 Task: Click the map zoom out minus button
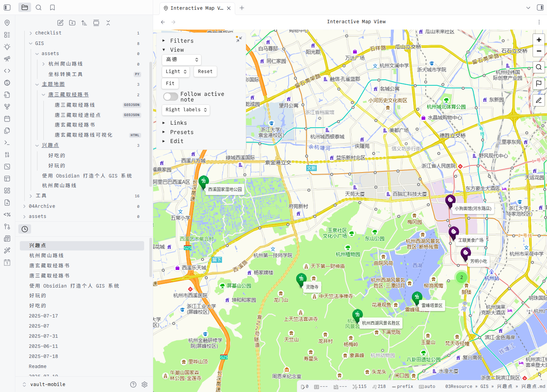[538, 51]
